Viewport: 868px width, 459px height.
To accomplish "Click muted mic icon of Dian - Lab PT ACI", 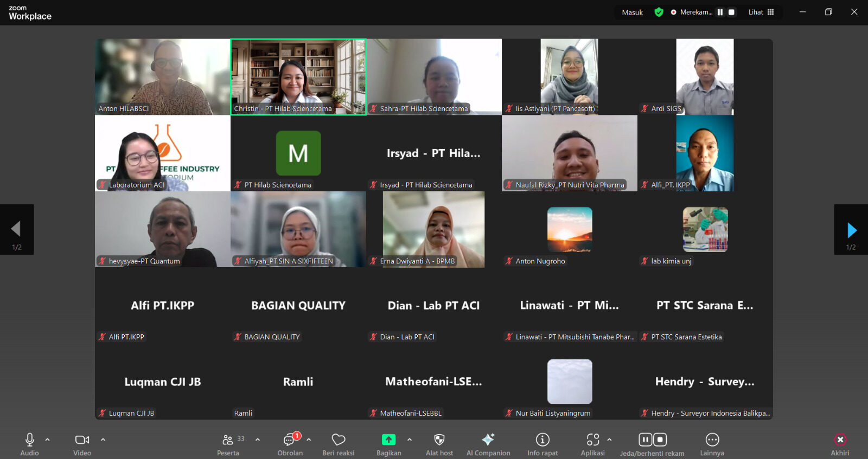I will click(373, 337).
